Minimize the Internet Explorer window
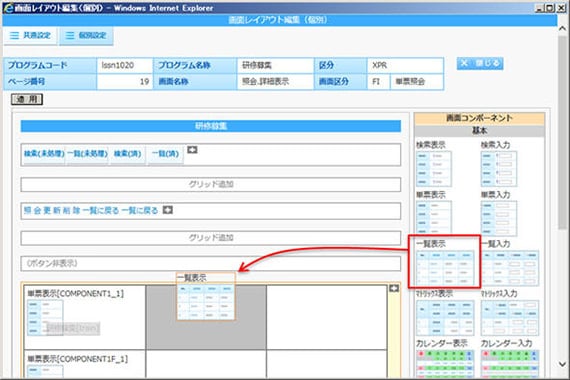The width and height of the screenshot is (570, 380). pyautogui.click(x=539, y=8)
